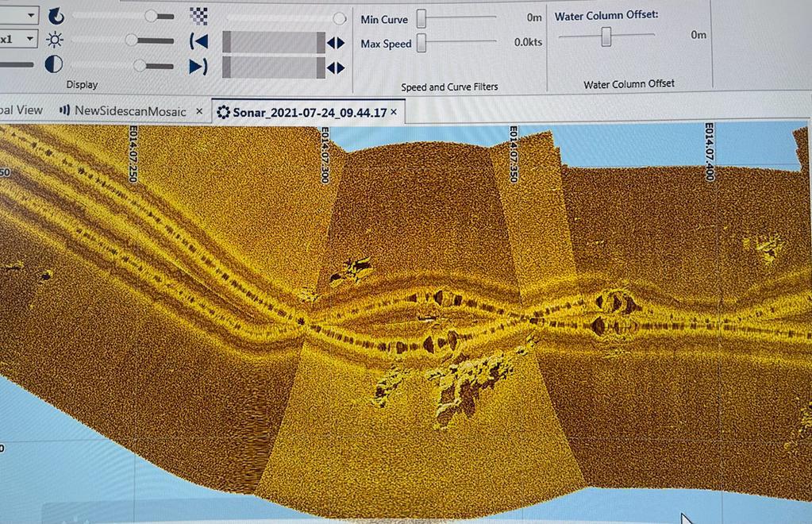Click the arrows beside the lower range bar
This screenshot has height=524, width=812.
[337, 67]
